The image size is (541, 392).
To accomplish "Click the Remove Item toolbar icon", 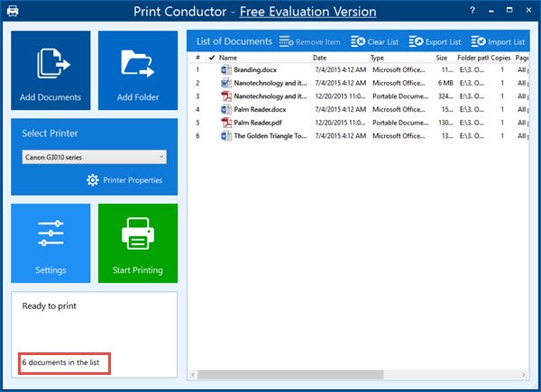I will coord(286,41).
